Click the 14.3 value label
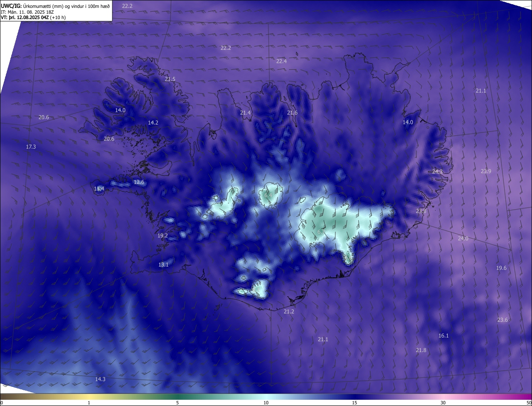This screenshot has height=406, width=532. click(x=100, y=379)
